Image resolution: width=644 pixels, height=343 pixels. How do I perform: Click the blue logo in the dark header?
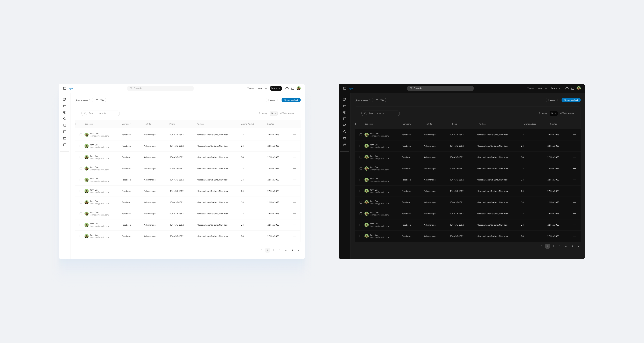pos(351,88)
